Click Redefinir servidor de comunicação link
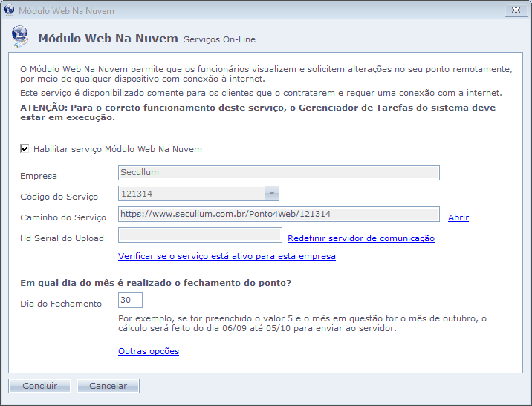Image resolution: width=532 pixels, height=406 pixels. pyautogui.click(x=361, y=238)
